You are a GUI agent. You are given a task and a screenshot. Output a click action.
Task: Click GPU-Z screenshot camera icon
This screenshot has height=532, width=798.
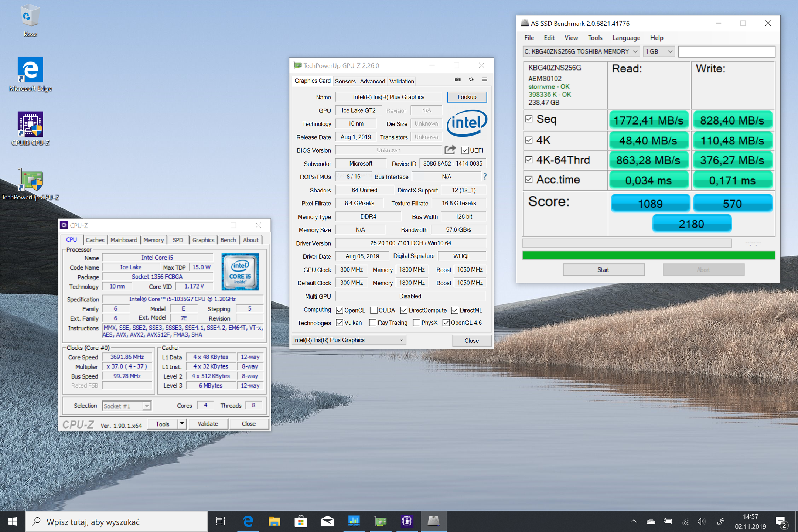click(x=457, y=79)
